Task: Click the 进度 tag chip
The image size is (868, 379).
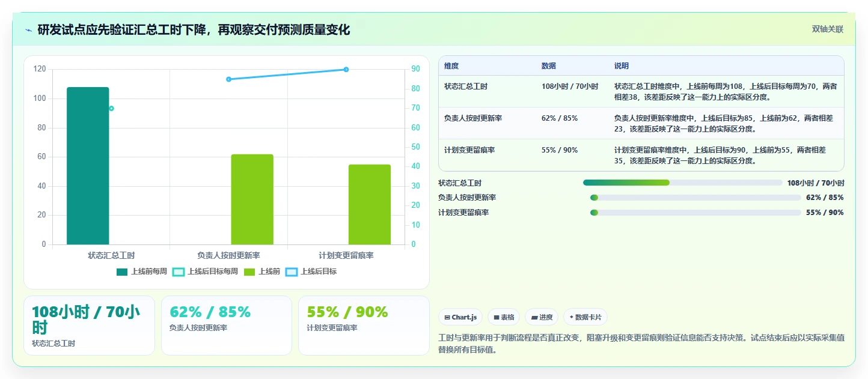Action: (542, 317)
